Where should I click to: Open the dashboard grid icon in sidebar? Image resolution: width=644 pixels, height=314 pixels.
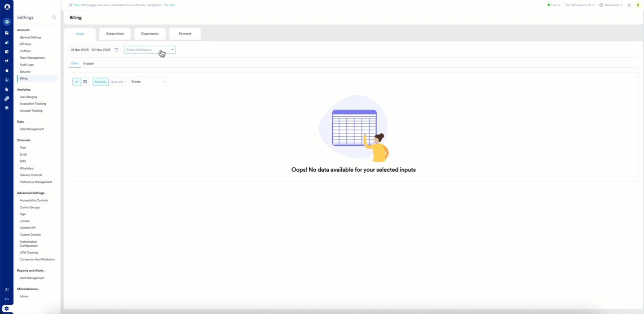pyautogui.click(x=7, y=32)
